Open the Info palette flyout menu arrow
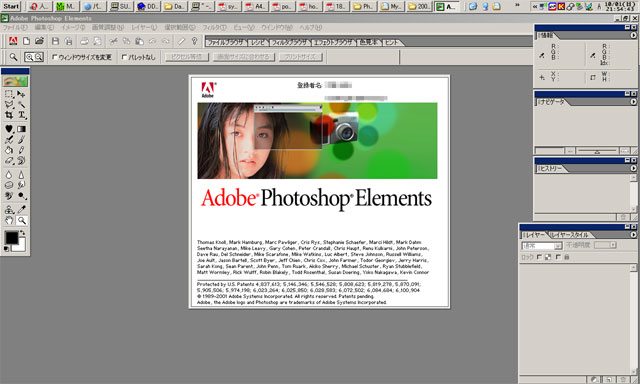Image resolution: width=640 pixels, height=384 pixels. coord(633,36)
